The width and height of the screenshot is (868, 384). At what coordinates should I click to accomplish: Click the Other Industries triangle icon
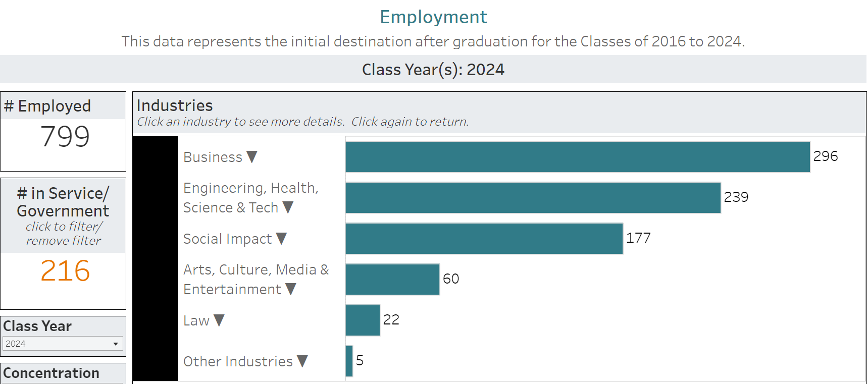click(302, 361)
